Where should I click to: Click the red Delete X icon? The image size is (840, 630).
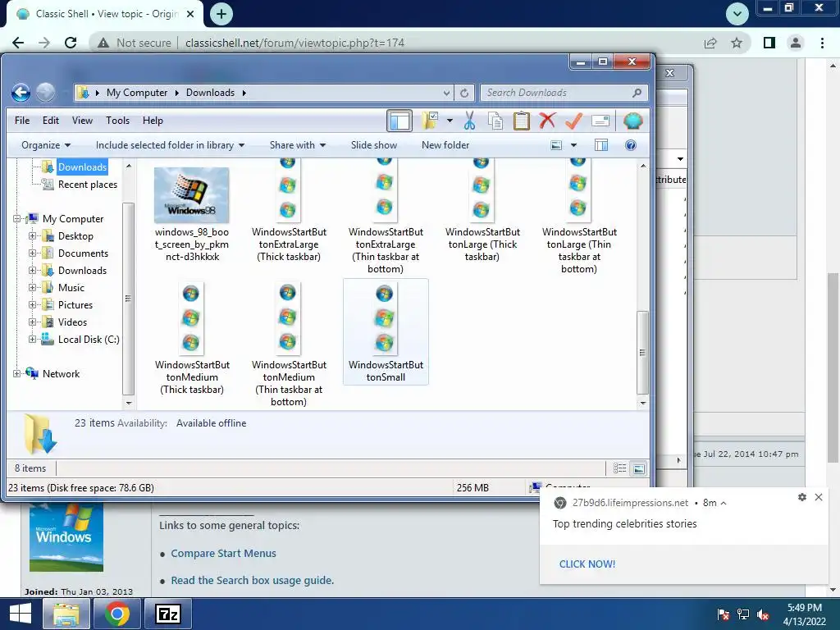(547, 121)
